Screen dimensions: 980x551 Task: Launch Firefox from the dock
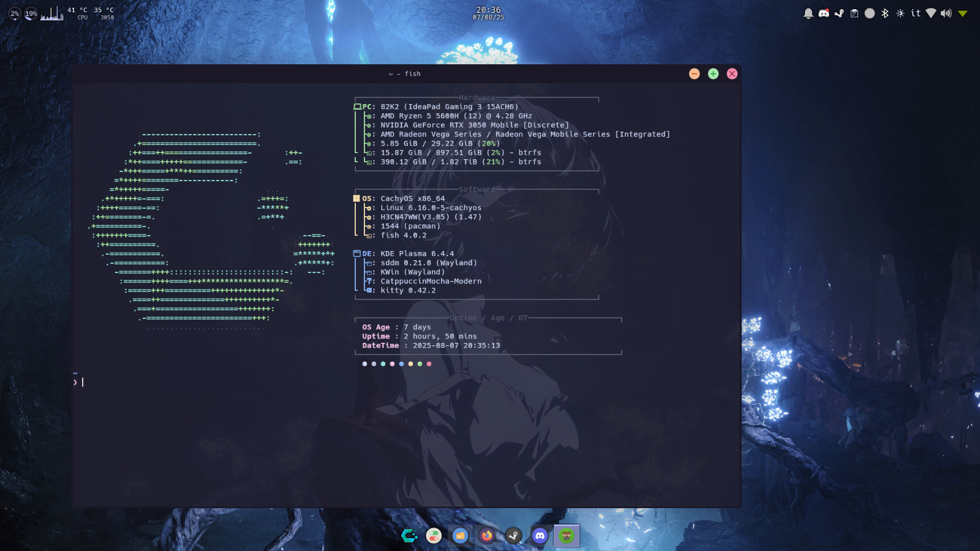coord(486,536)
